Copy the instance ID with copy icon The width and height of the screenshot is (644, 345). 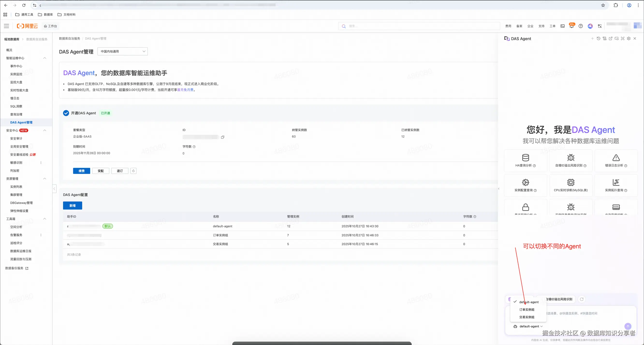[x=222, y=137]
